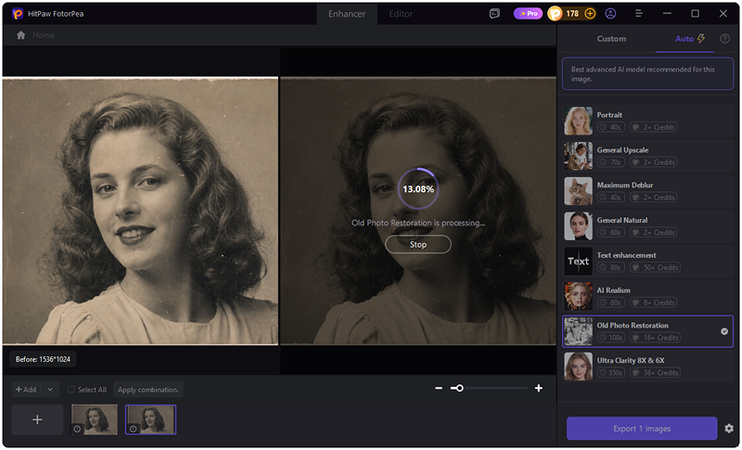Click the Old Photo Restoration is processing text
742x450 pixels.
418,223
